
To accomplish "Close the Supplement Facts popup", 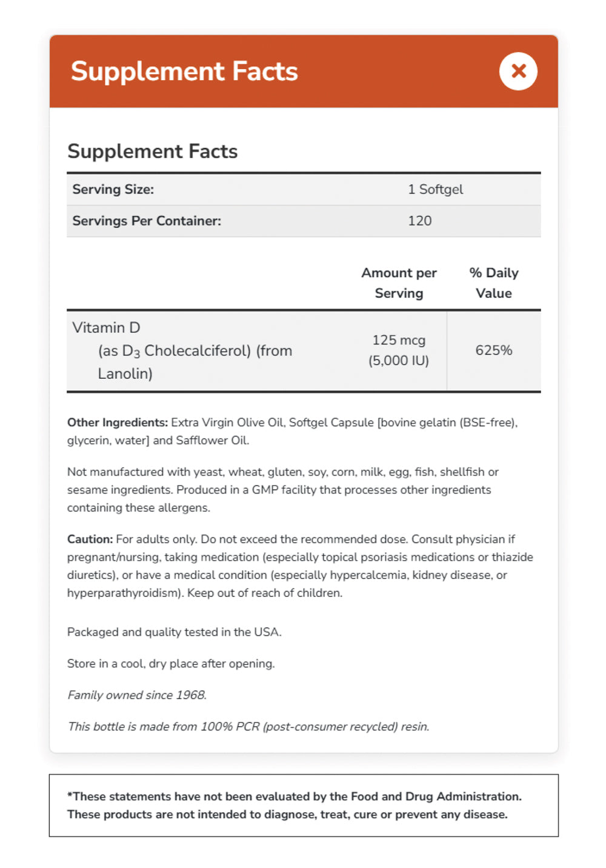I will 518,72.
